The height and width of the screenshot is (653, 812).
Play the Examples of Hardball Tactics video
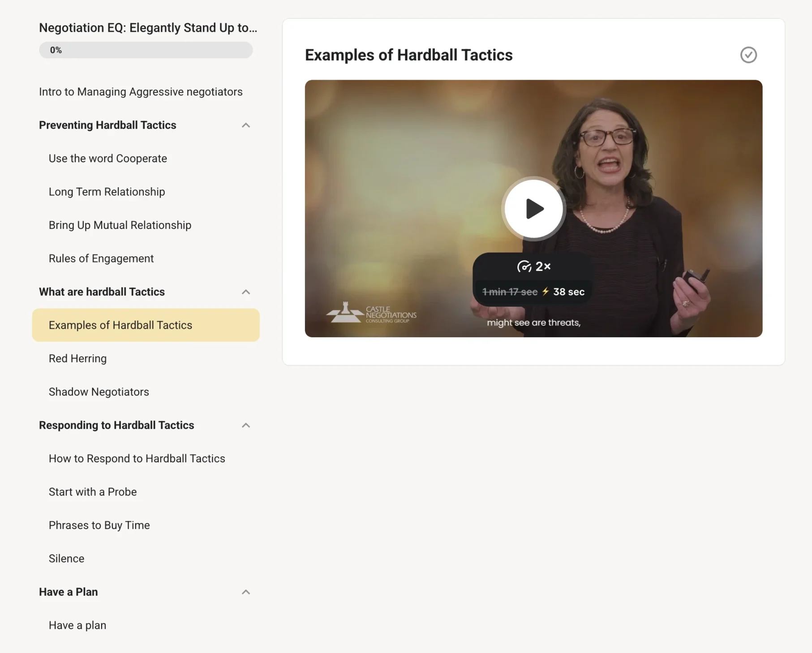coord(533,209)
